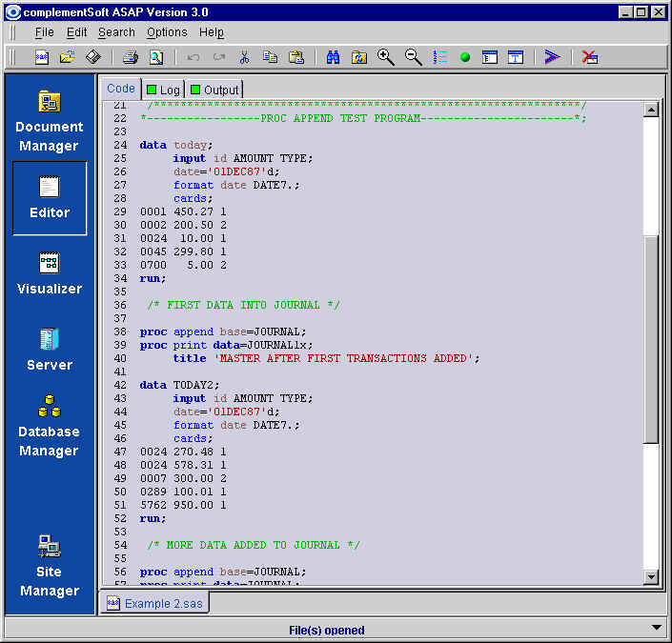
Task: Paste from the clipboard
Action: click(296, 57)
